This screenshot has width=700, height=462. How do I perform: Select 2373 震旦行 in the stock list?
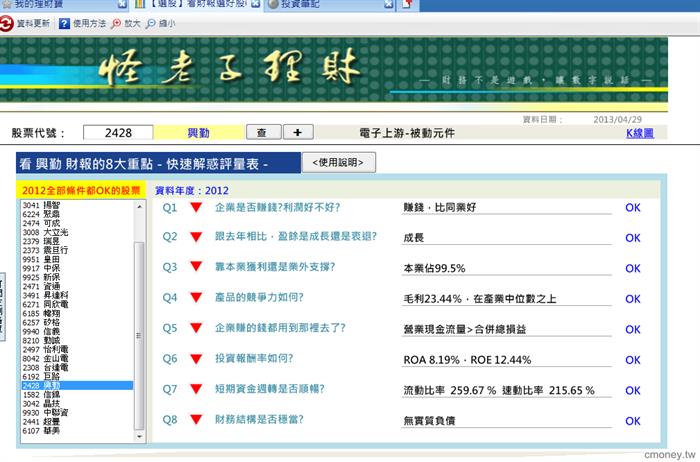(78, 250)
